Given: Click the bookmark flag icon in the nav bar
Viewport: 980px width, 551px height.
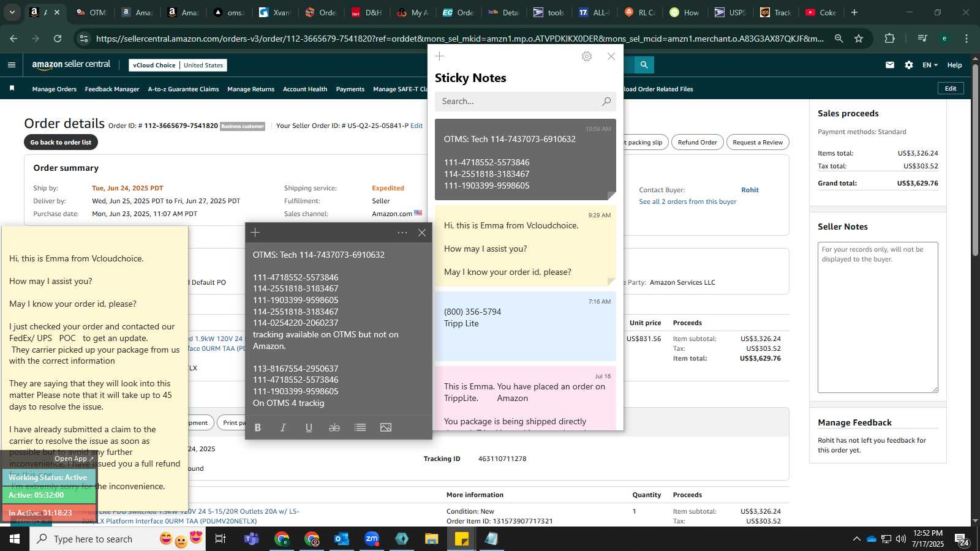Looking at the screenshot, I should pyautogui.click(x=12, y=89).
